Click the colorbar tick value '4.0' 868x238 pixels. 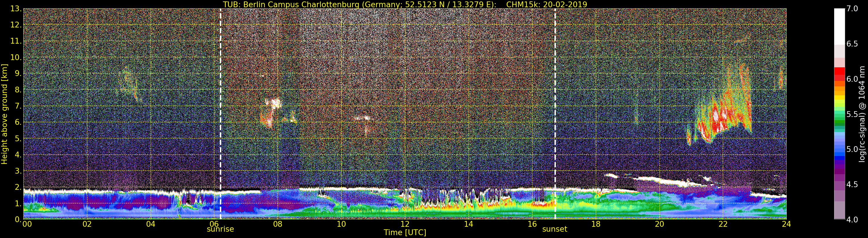pyautogui.click(x=852, y=220)
